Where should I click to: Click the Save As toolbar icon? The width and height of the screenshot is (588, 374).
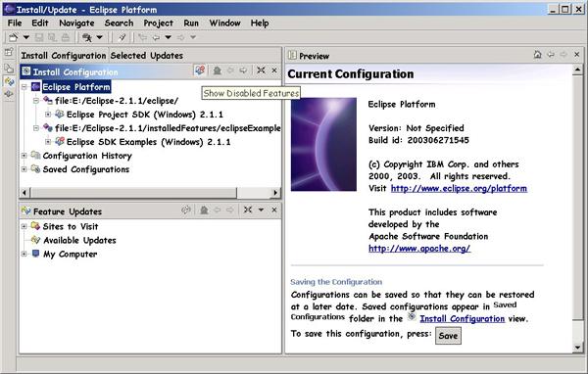click(x=52, y=37)
